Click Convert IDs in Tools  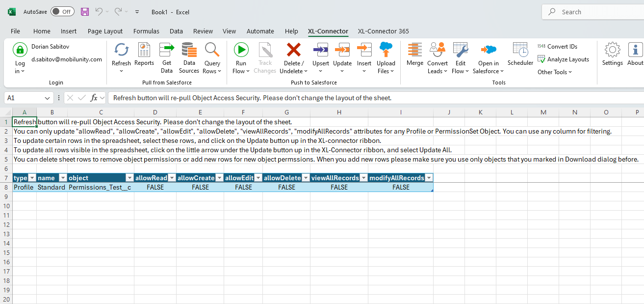[557, 47]
